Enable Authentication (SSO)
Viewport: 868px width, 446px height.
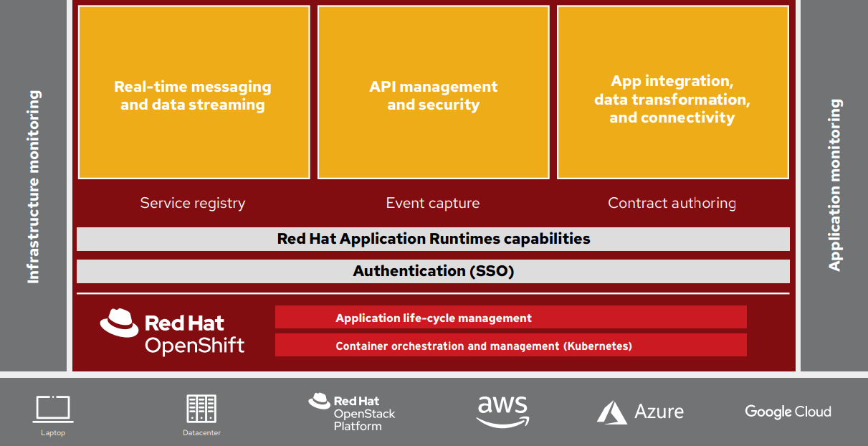tap(432, 271)
